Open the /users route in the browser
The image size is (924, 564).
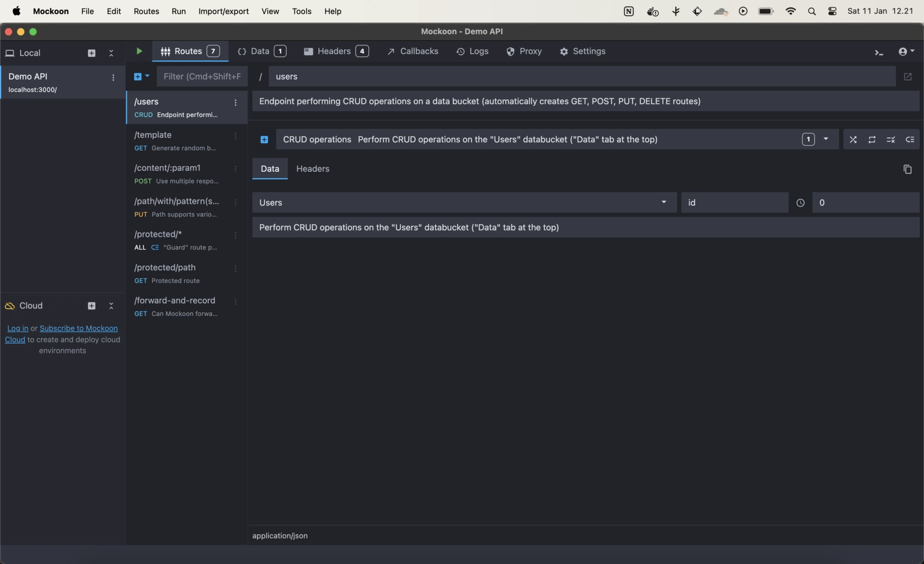click(907, 77)
